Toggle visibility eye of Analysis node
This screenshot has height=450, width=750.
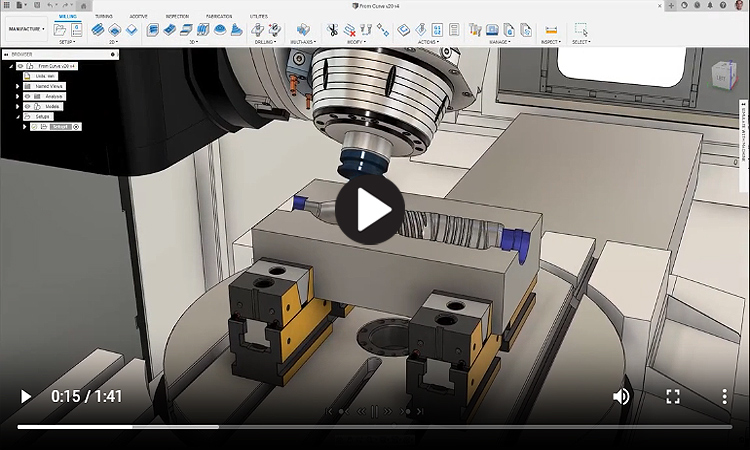coord(28,97)
